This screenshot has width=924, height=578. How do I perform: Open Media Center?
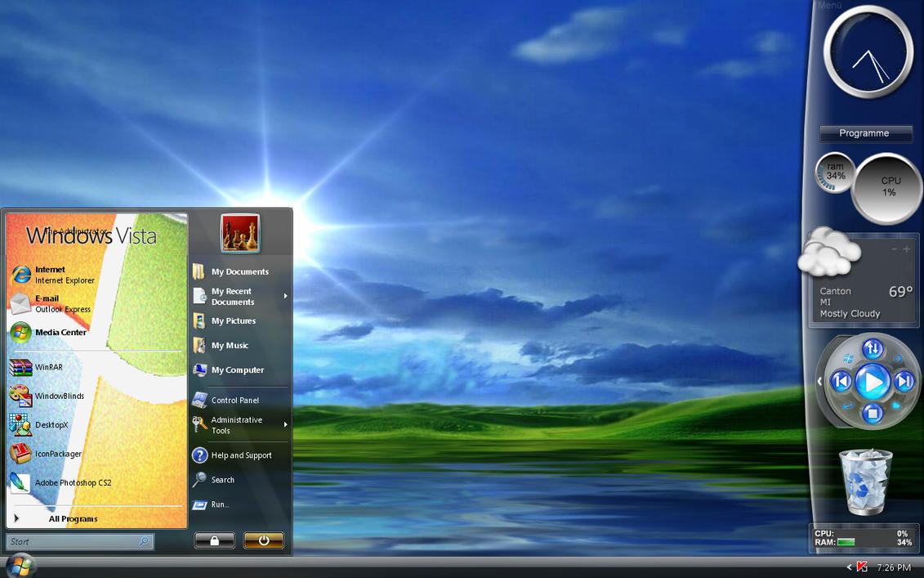pyautogui.click(x=49, y=333)
